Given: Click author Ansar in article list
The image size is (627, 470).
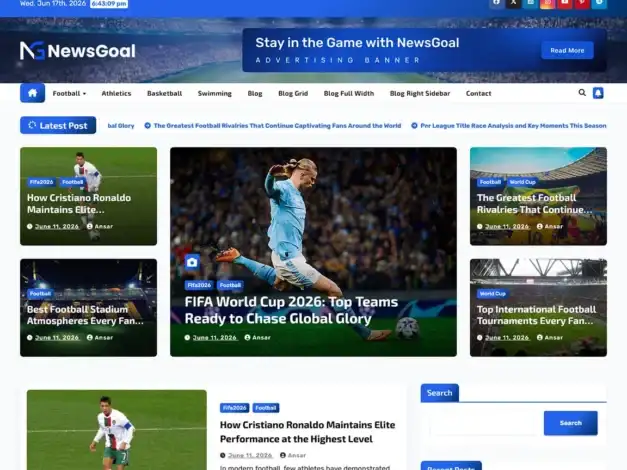Looking at the screenshot, I should tap(296, 455).
